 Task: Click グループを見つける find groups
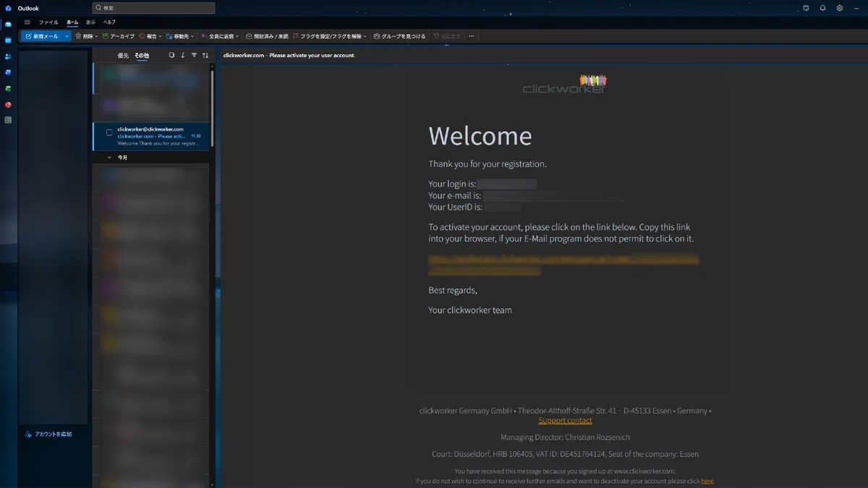click(x=399, y=36)
